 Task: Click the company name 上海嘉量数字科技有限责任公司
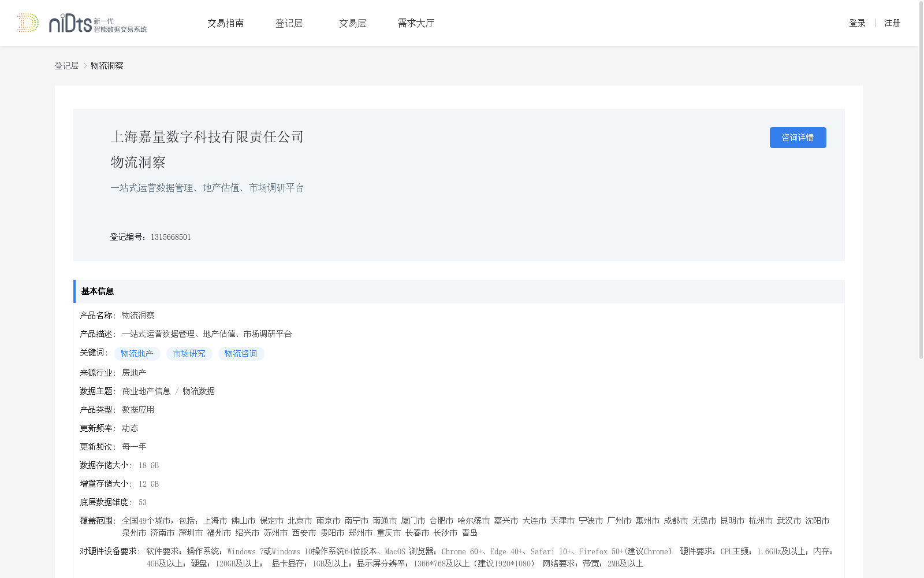(207, 137)
